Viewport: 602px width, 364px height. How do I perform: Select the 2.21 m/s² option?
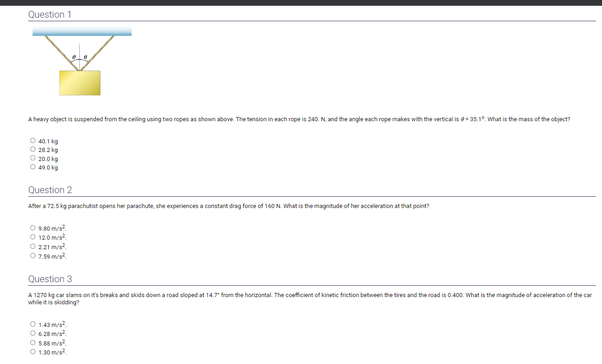coord(33,247)
